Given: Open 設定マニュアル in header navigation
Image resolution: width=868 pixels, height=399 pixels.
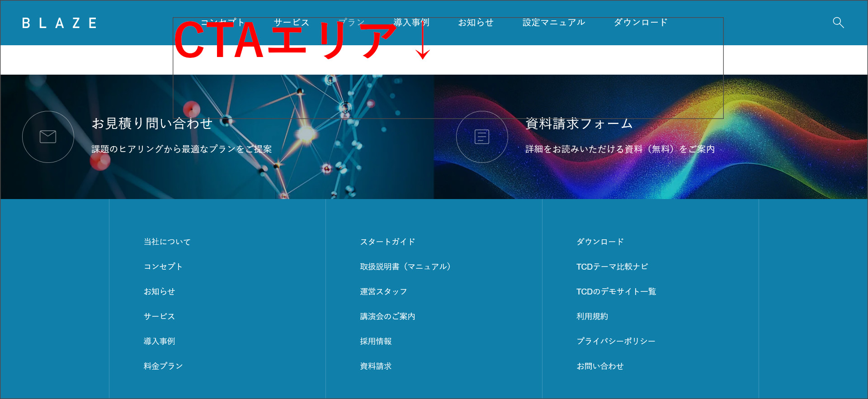Looking at the screenshot, I should click(x=554, y=23).
